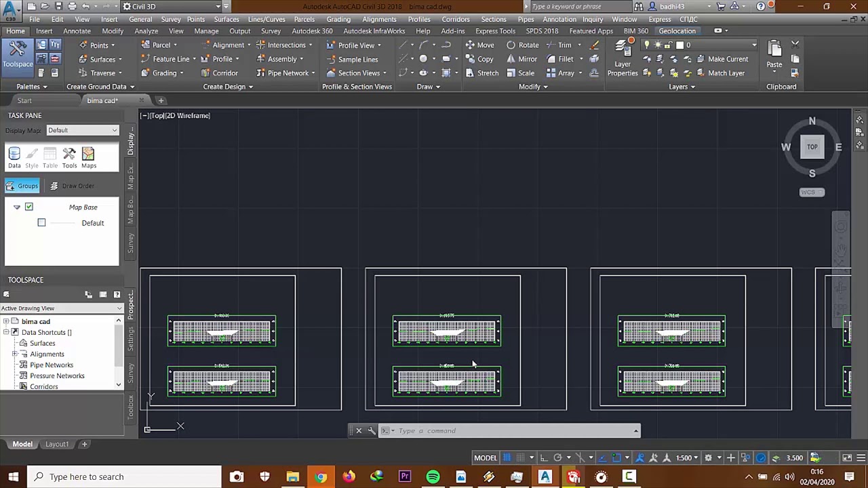Open the Toolspace palette button

(x=18, y=54)
